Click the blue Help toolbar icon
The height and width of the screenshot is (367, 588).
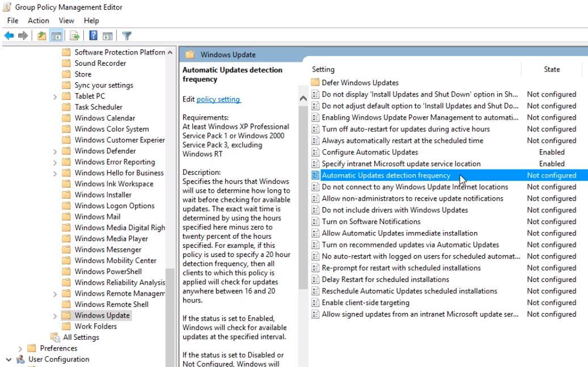click(93, 36)
